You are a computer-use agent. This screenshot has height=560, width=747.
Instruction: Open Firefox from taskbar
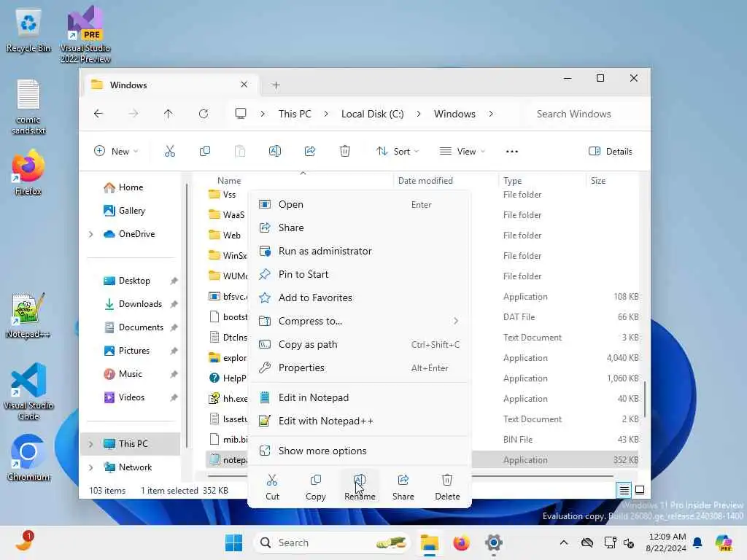point(461,542)
